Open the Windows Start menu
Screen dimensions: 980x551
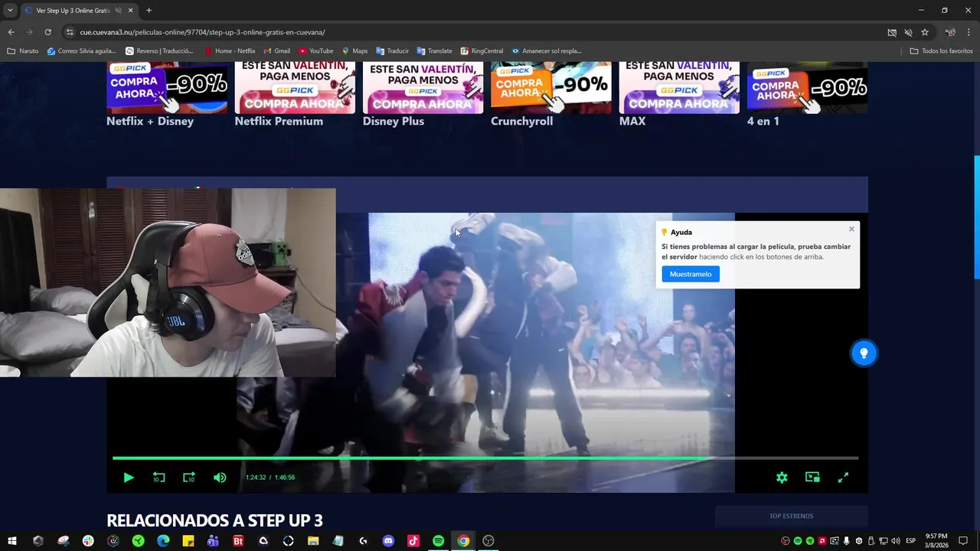click(x=12, y=541)
